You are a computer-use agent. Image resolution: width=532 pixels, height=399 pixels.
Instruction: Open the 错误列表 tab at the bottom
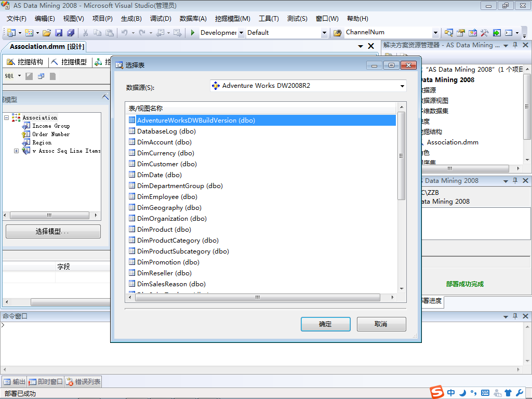tap(83, 382)
